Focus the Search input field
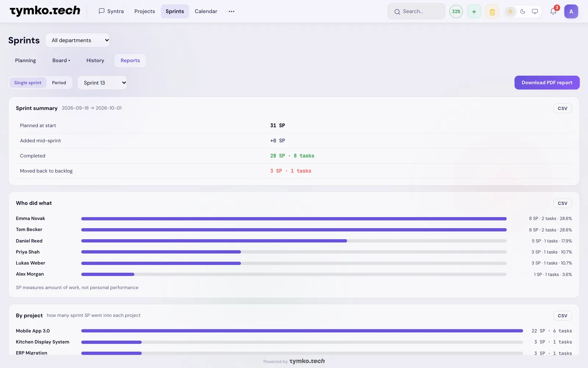The height and width of the screenshot is (368, 588). (x=416, y=11)
